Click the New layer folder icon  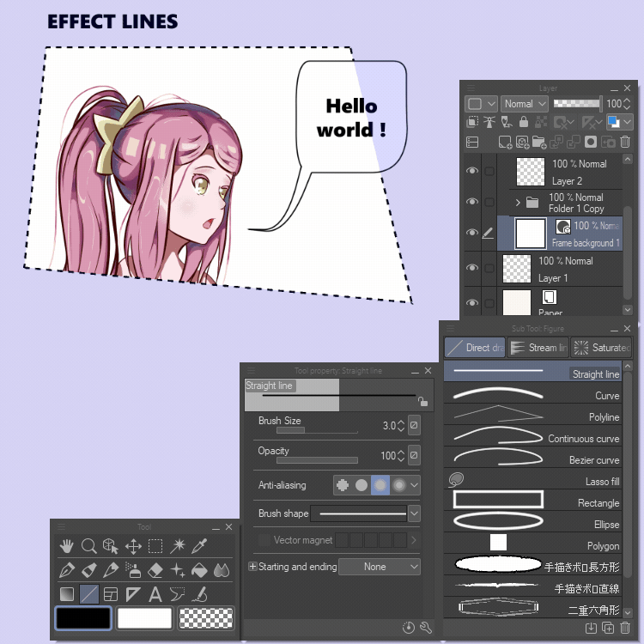click(539, 142)
